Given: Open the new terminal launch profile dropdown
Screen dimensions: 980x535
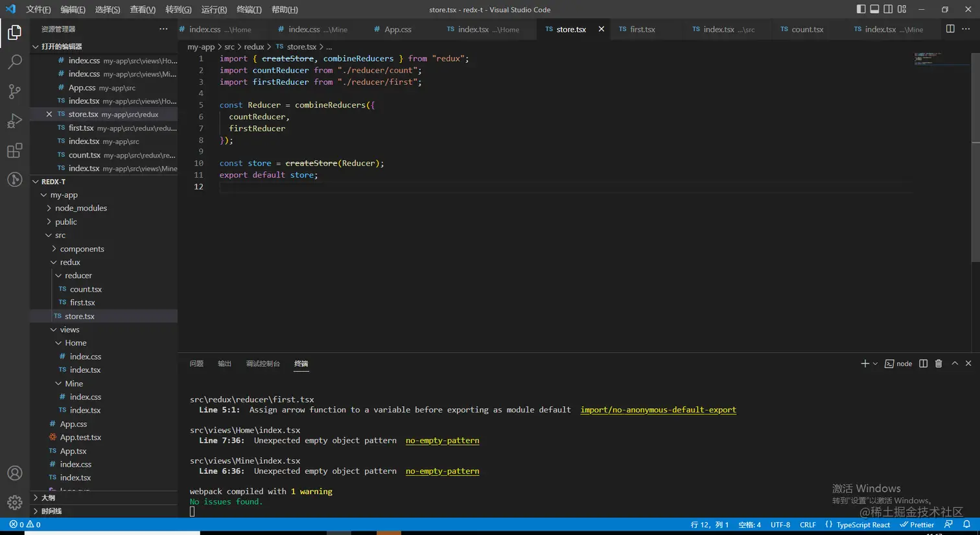Looking at the screenshot, I should tap(875, 364).
